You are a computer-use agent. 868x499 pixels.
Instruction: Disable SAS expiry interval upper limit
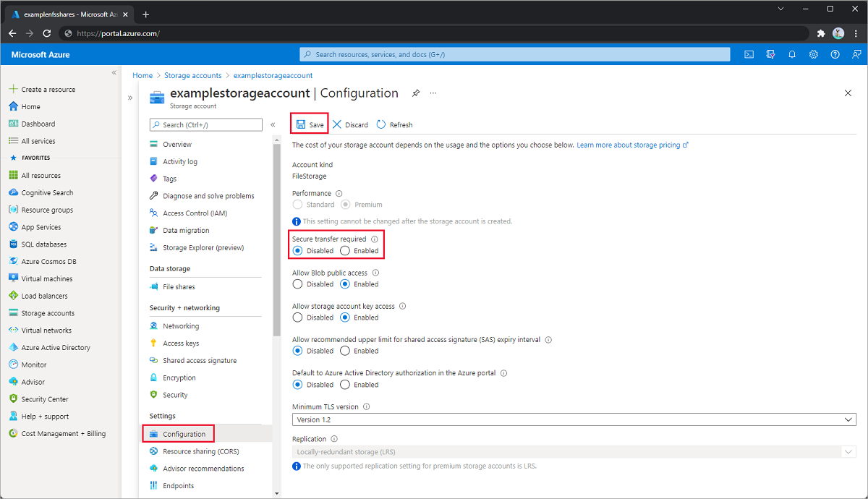pos(312,351)
